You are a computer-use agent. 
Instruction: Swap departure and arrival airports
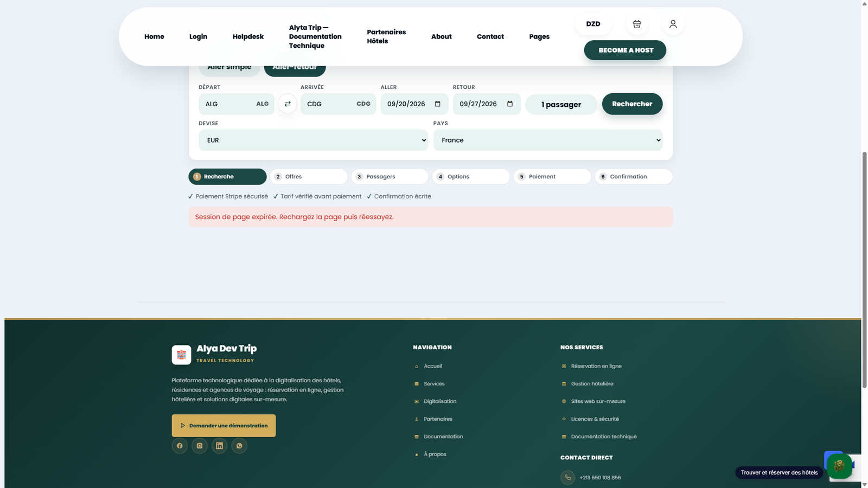[288, 104]
